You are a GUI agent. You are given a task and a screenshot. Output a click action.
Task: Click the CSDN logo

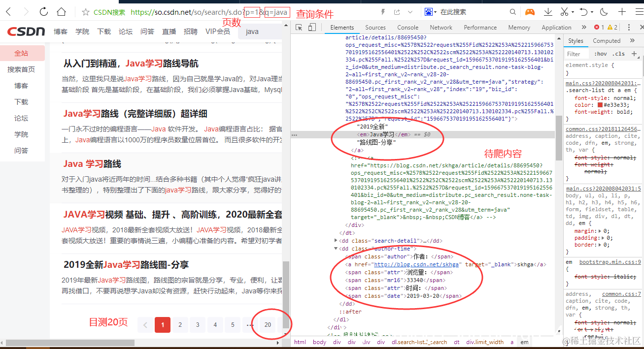(x=26, y=32)
